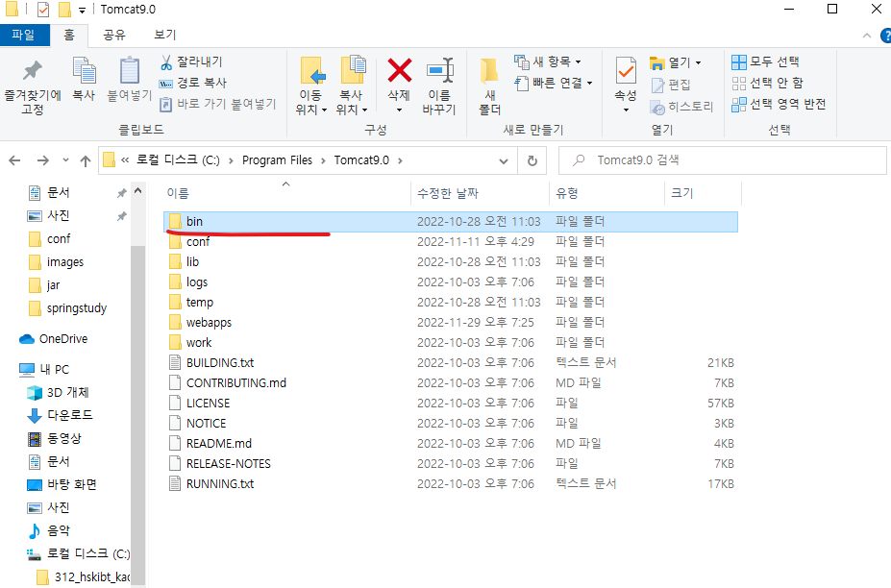Open Music (음악) in the navigation pane
Image resolution: width=891 pixels, height=588 pixels.
[x=49, y=530]
